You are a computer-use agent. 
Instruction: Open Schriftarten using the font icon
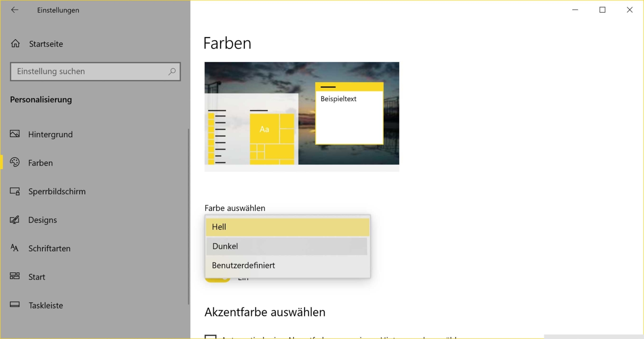pos(14,248)
